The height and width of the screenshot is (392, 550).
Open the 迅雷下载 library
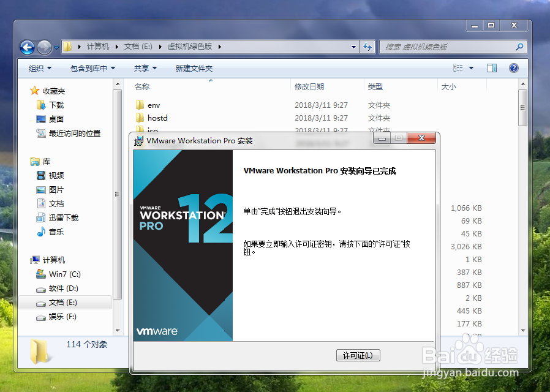[64, 217]
